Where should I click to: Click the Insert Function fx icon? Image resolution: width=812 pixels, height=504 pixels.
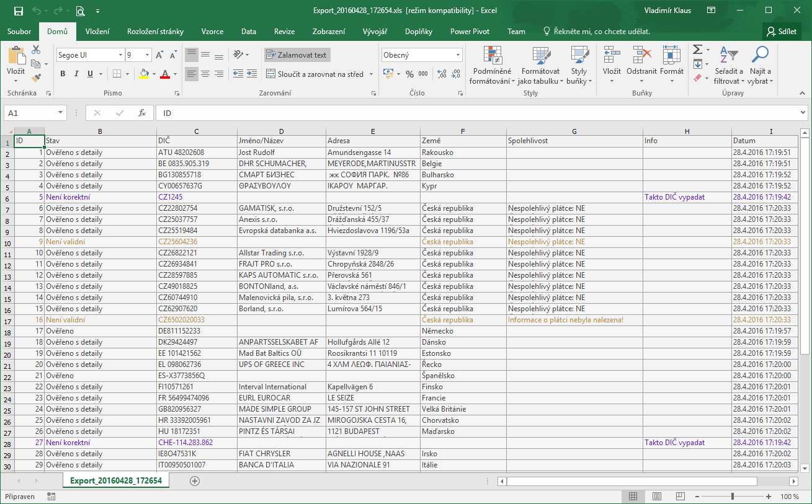coord(142,113)
